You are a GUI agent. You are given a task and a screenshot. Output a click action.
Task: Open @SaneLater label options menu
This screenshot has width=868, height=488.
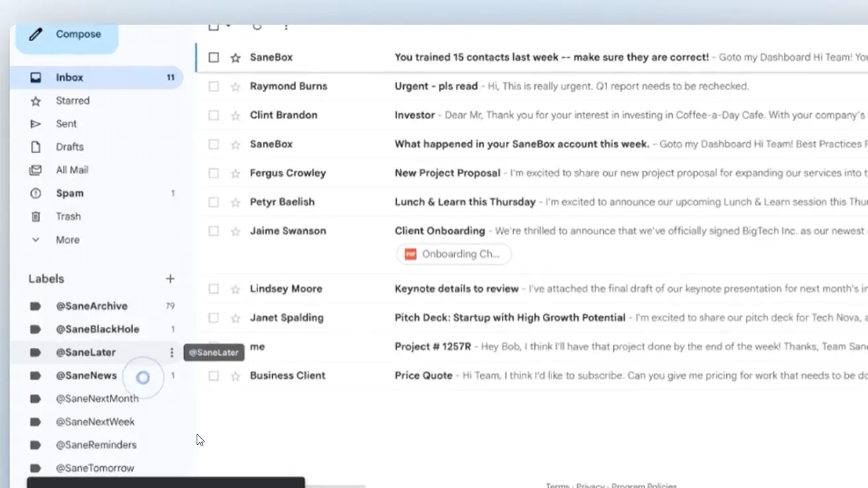click(171, 352)
